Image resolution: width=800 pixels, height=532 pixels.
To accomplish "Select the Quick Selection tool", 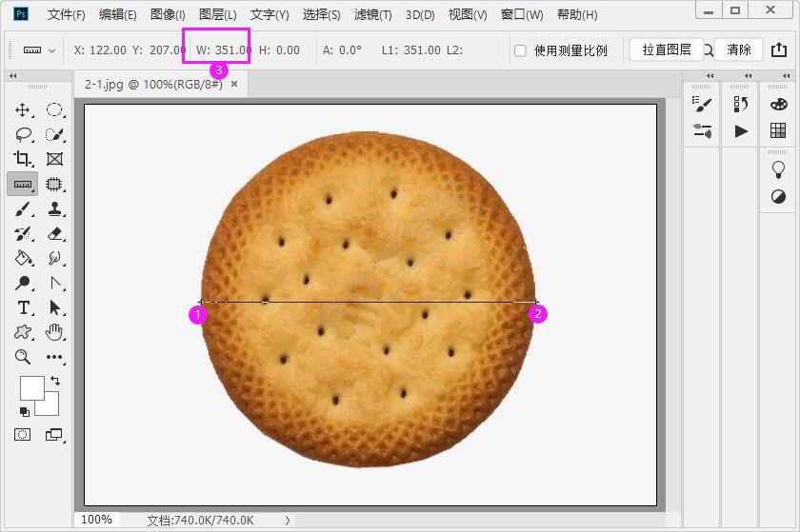I will tap(54, 134).
